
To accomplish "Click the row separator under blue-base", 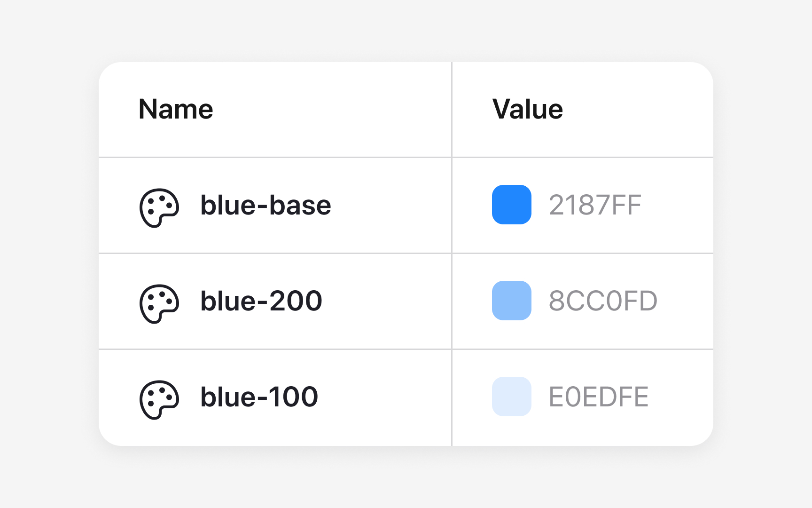I will coord(282,253).
